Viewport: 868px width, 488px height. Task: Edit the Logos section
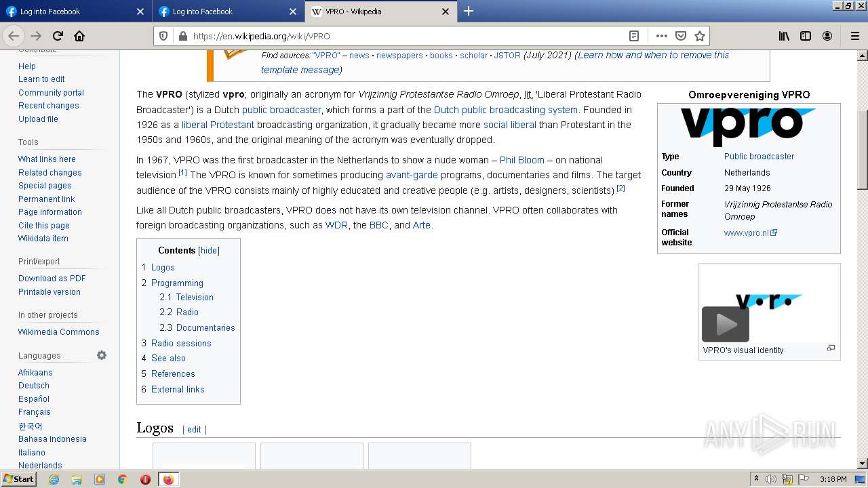[x=194, y=429]
